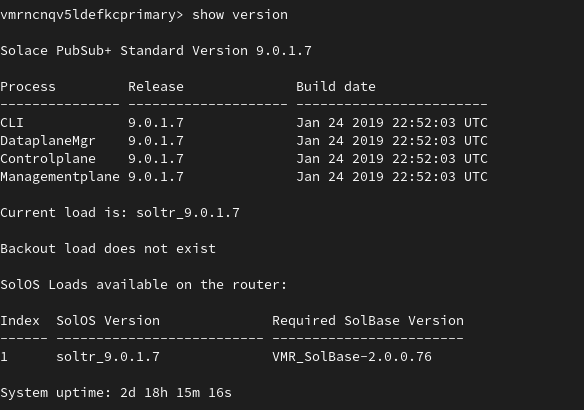584x410 pixels.
Task: Click the Process column header
Action: [28, 87]
